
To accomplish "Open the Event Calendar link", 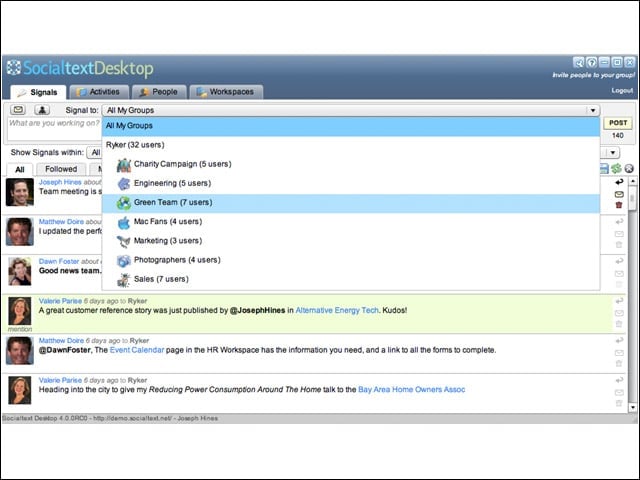I will (x=137, y=350).
